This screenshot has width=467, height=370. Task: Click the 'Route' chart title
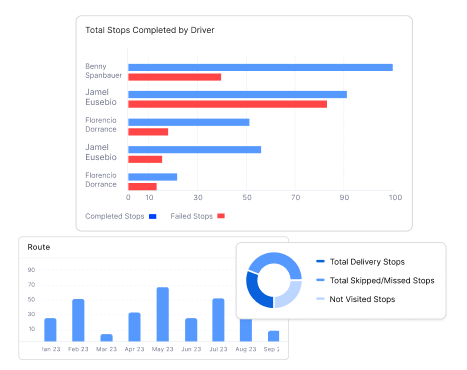[39, 247]
